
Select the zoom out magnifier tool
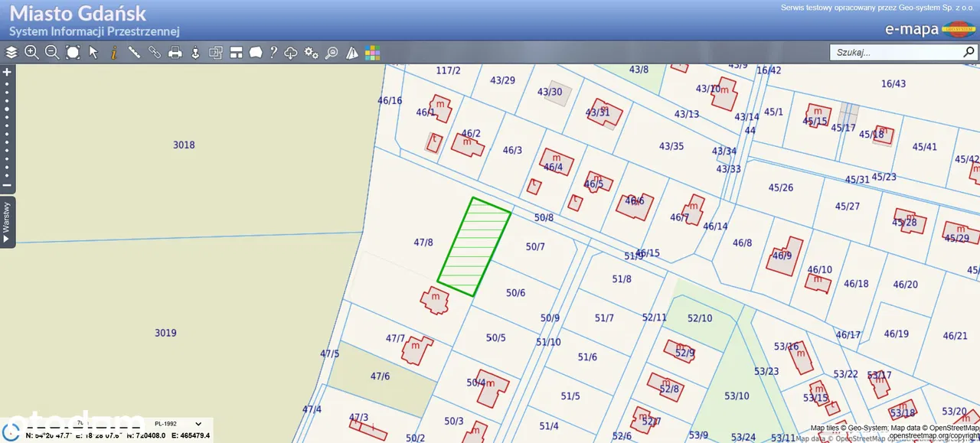tap(52, 53)
